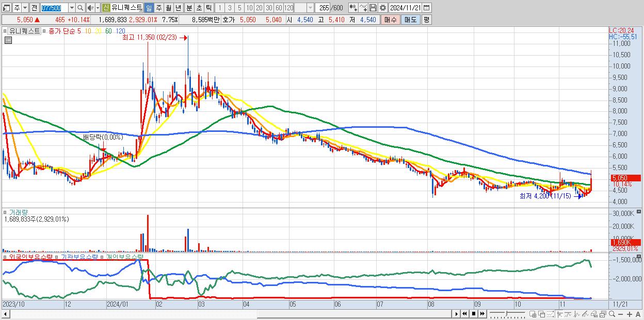Click the data table grid icon under 유니퀘스트
644x320 pixels.
pos(8,40)
